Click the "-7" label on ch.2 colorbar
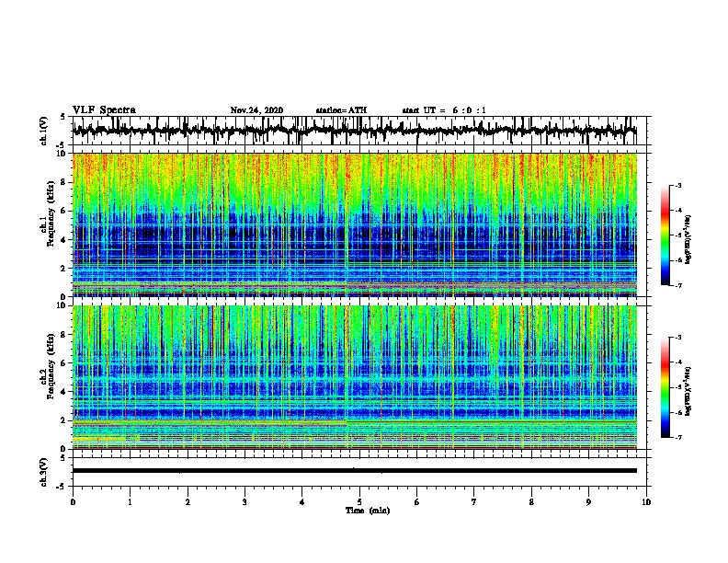 pos(677,437)
